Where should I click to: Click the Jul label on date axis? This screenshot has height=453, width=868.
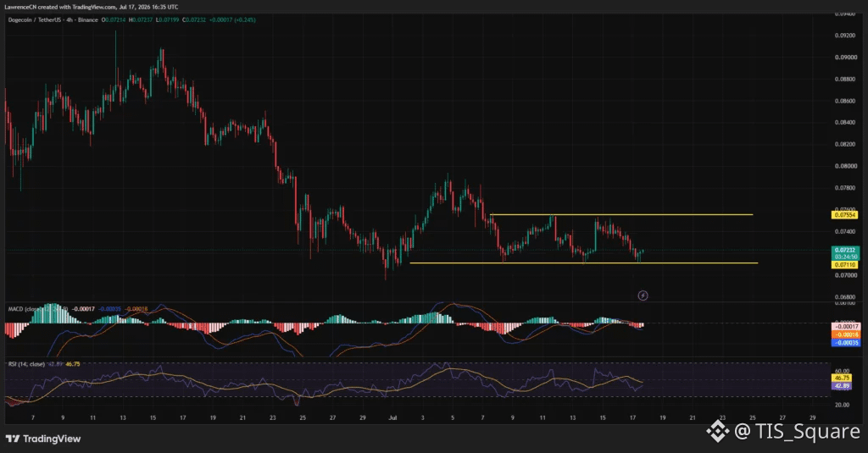[392, 418]
